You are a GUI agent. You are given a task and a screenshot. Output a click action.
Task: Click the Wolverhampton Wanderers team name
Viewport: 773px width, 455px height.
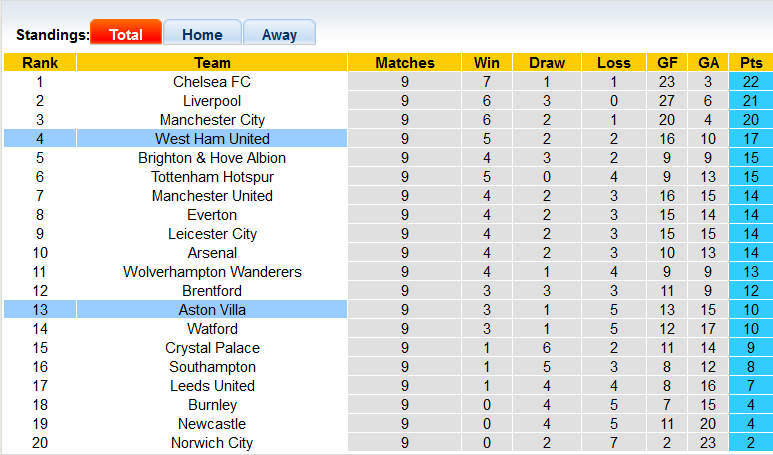pos(212,272)
